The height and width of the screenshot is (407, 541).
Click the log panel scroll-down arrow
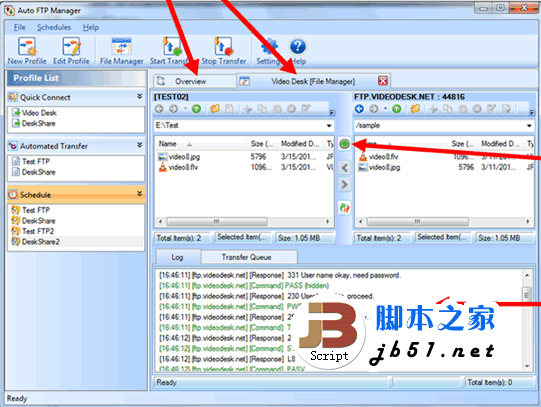527,366
